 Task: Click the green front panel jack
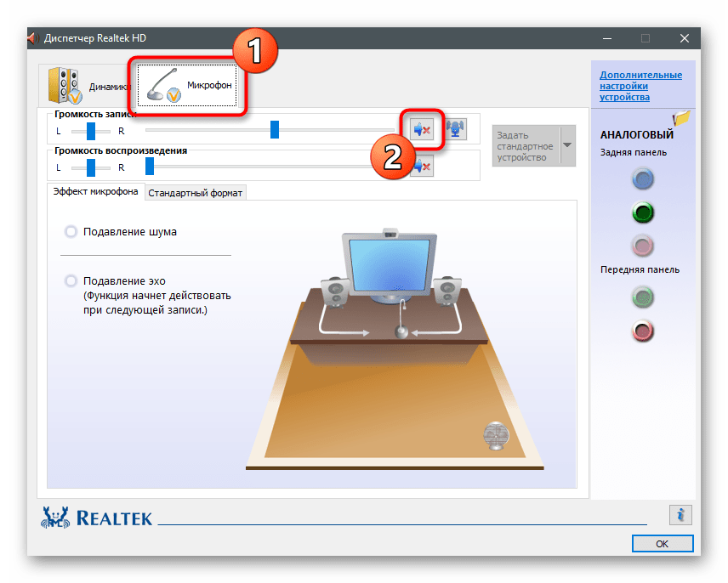tap(643, 297)
